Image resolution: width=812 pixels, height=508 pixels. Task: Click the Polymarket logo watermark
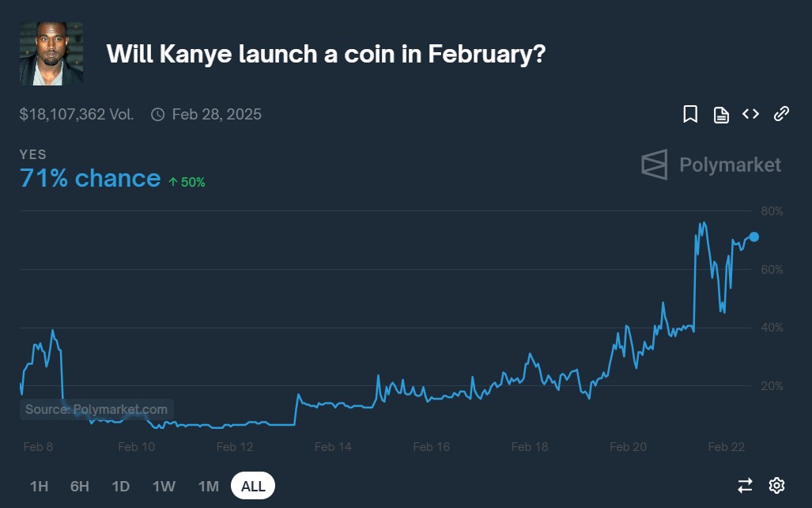pos(710,165)
